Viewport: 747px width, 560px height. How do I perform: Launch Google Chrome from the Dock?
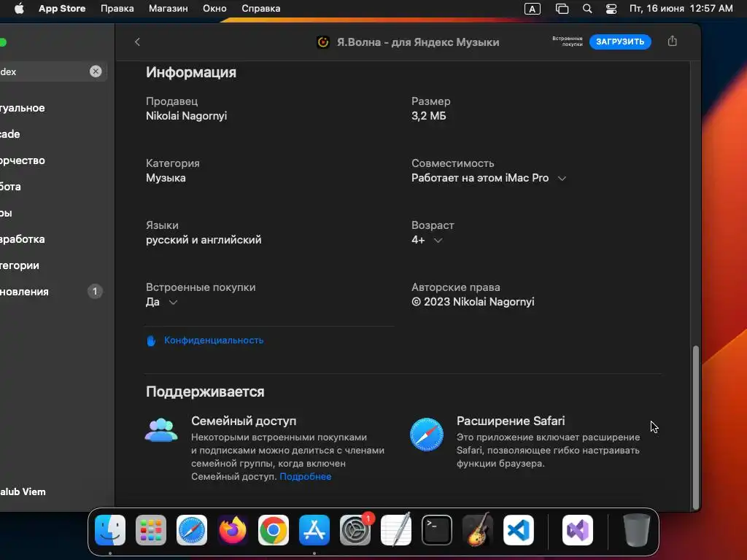click(x=274, y=530)
